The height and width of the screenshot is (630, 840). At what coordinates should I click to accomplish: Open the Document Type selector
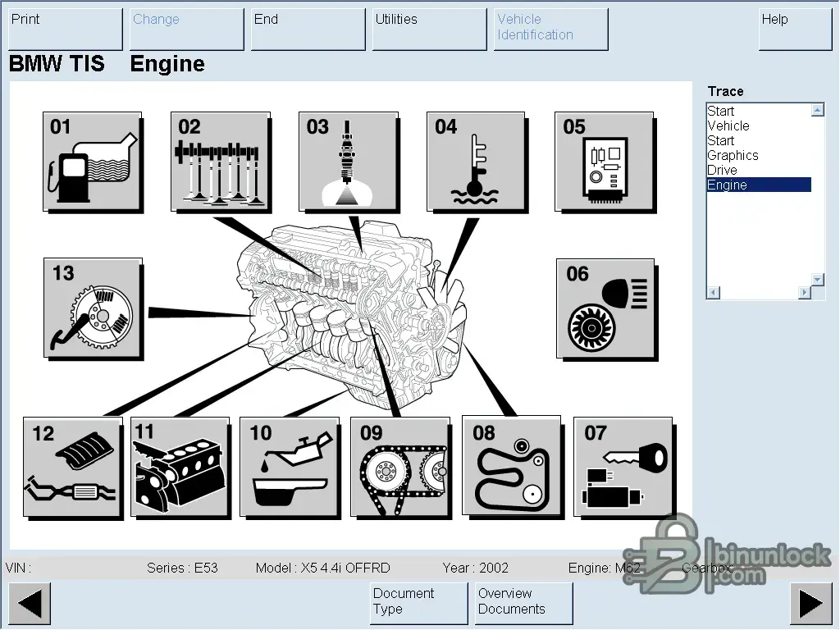419,604
